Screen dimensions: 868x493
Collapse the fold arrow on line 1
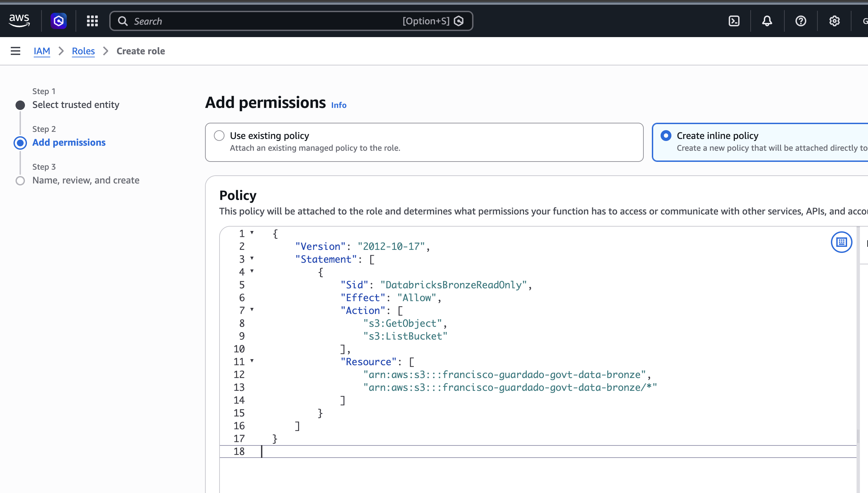tap(252, 233)
